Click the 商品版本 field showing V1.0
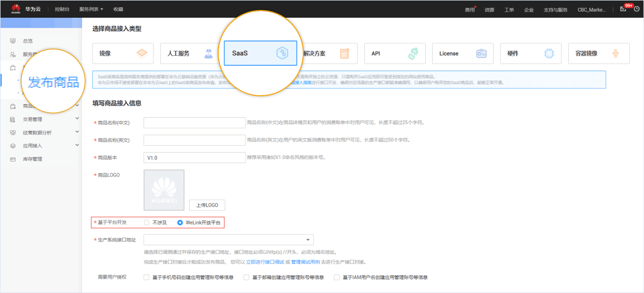644x293 pixels. [195, 157]
